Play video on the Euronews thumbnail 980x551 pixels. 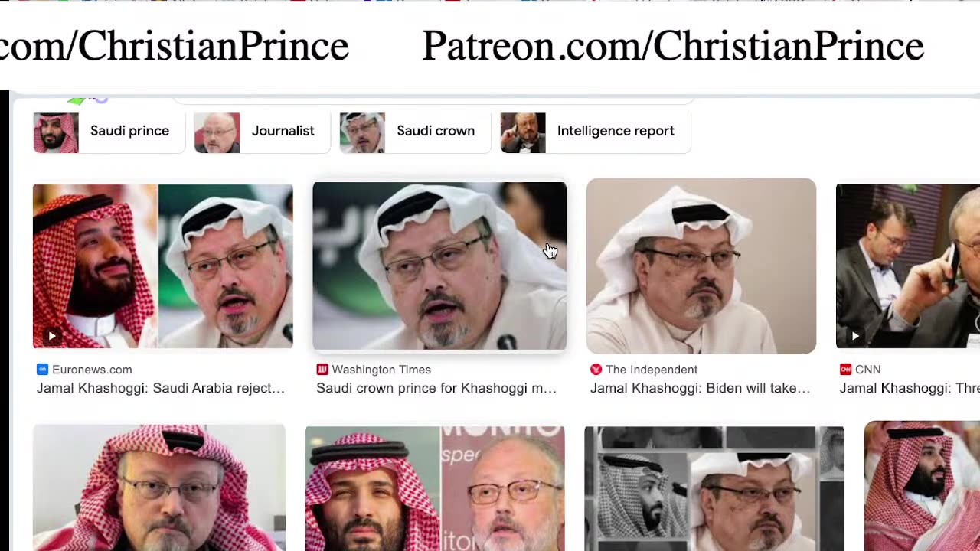coord(52,335)
